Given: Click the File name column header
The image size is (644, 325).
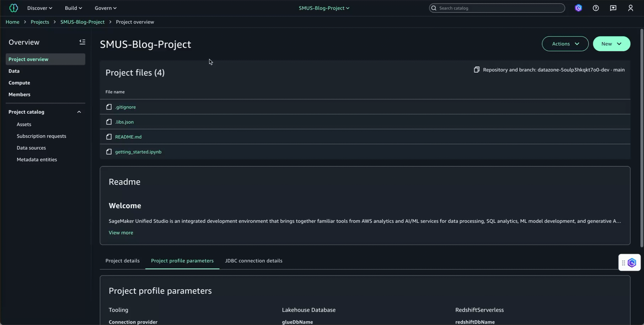Looking at the screenshot, I should pyautogui.click(x=115, y=92).
